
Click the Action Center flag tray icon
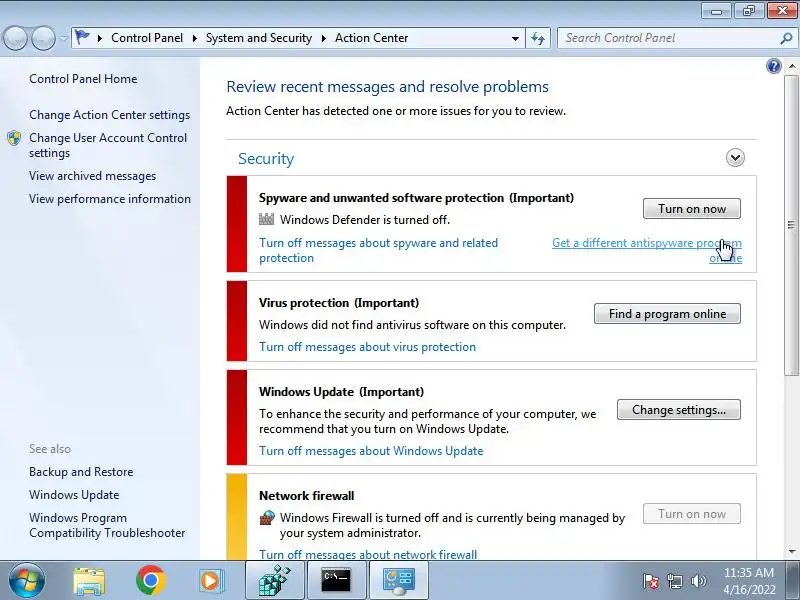point(651,581)
